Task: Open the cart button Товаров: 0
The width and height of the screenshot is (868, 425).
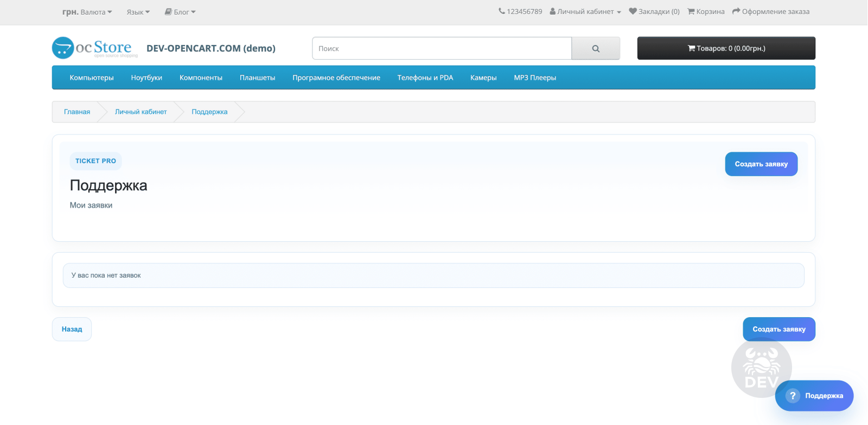Action: point(726,48)
